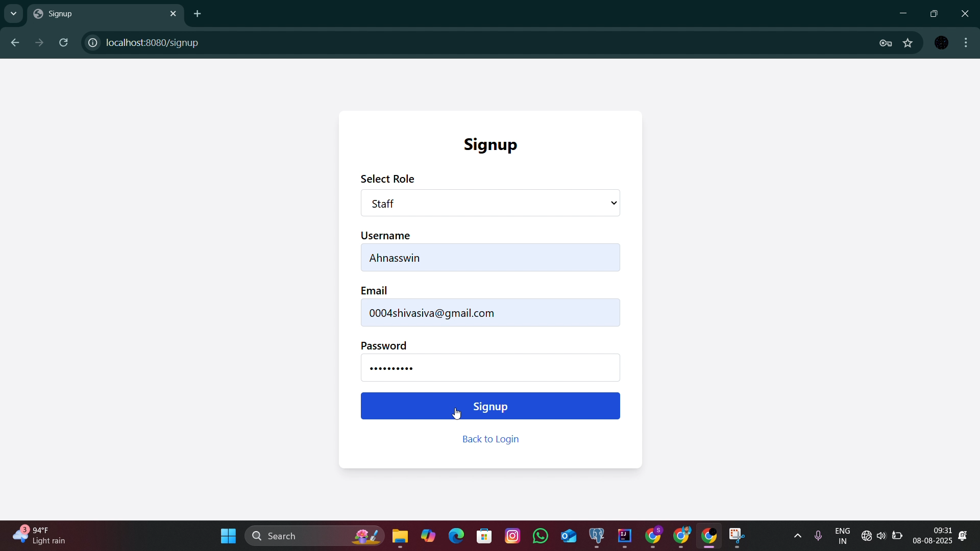
Task: Launch IntelliJ IDEA from taskbar
Action: click(x=625, y=536)
